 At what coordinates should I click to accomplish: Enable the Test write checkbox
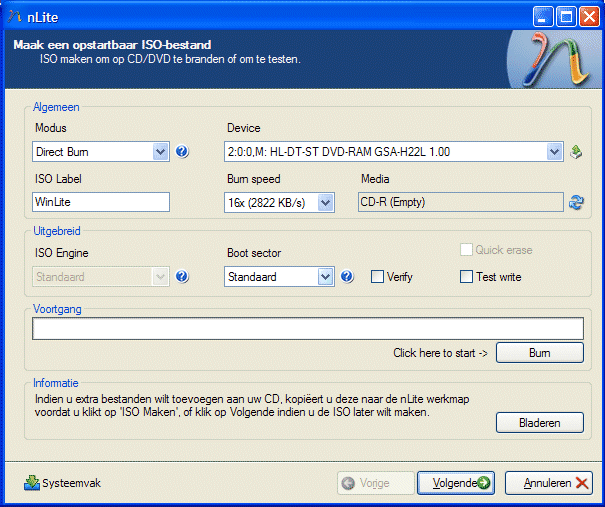tap(466, 277)
